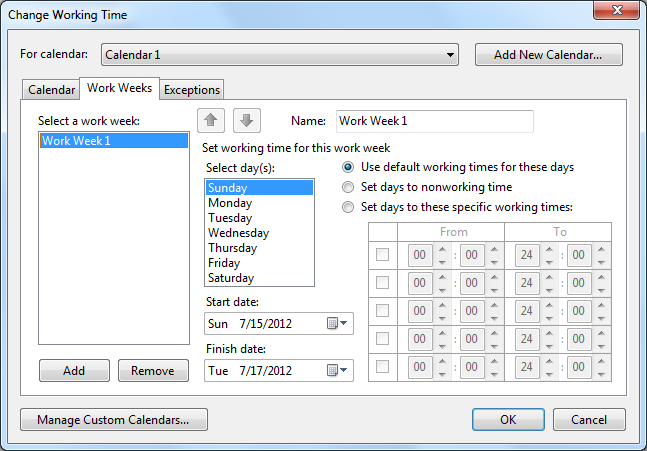Open the Finish date calendar picker
This screenshot has height=451, width=647.
(x=338, y=371)
